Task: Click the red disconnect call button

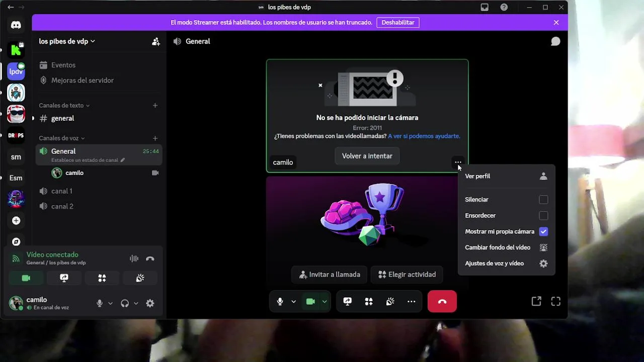Action: pyautogui.click(x=442, y=301)
